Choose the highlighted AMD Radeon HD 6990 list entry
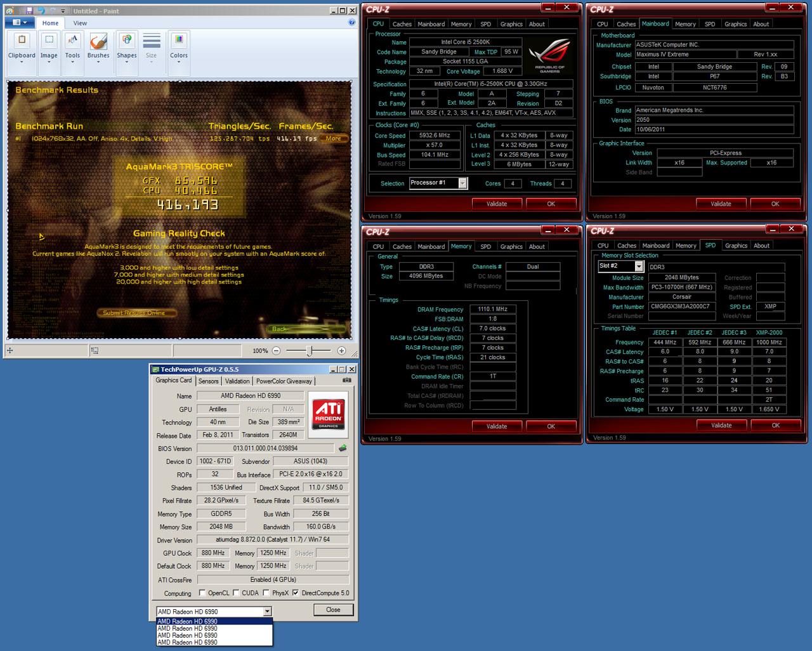Image resolution: width=812 pixels, height=651 pixels. click(x=214, y=621)
